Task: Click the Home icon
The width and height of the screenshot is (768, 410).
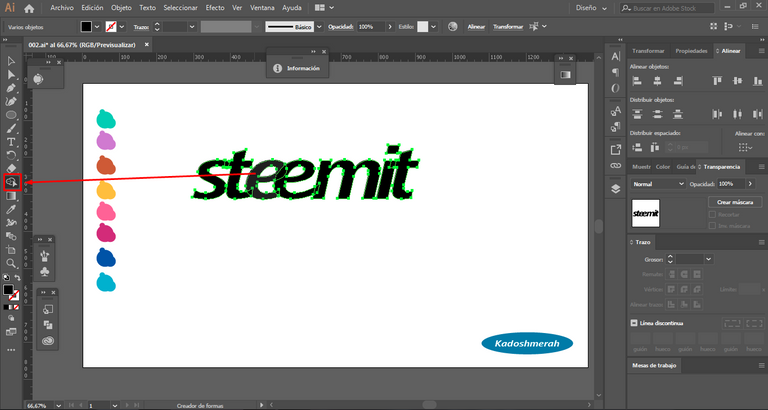Action: 29,8
